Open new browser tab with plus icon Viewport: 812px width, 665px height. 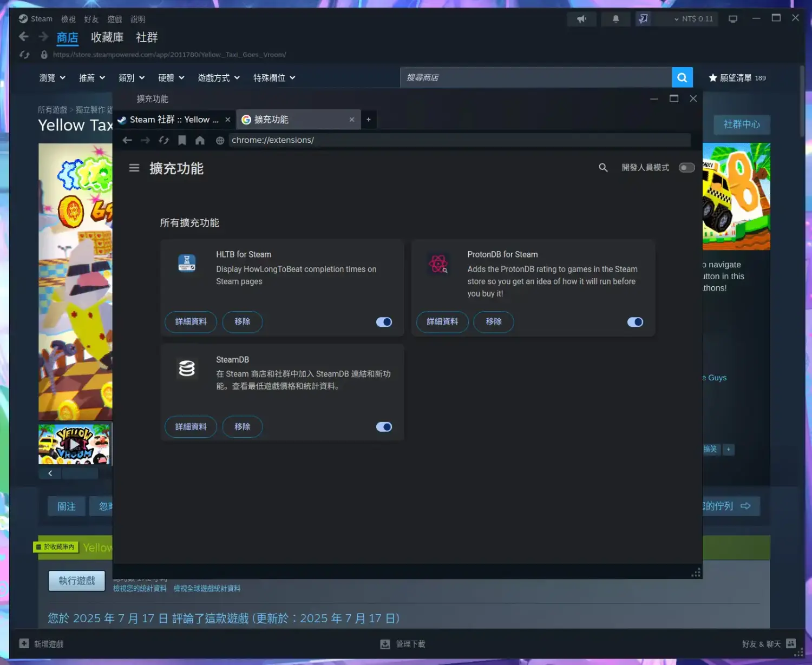click(x=369, y=120)
